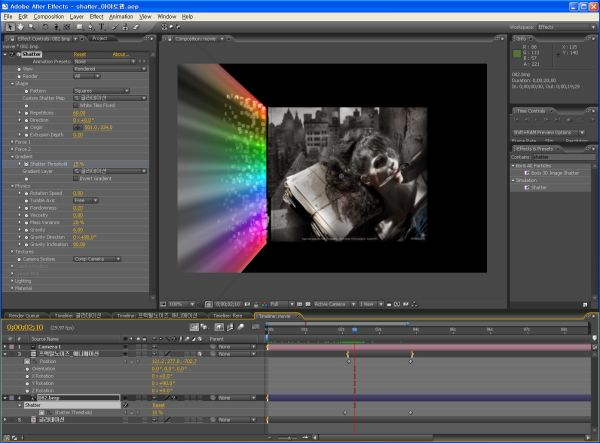Open the Composition menu
This screenshot has width=600, height=443.
[x=49, y=16]
